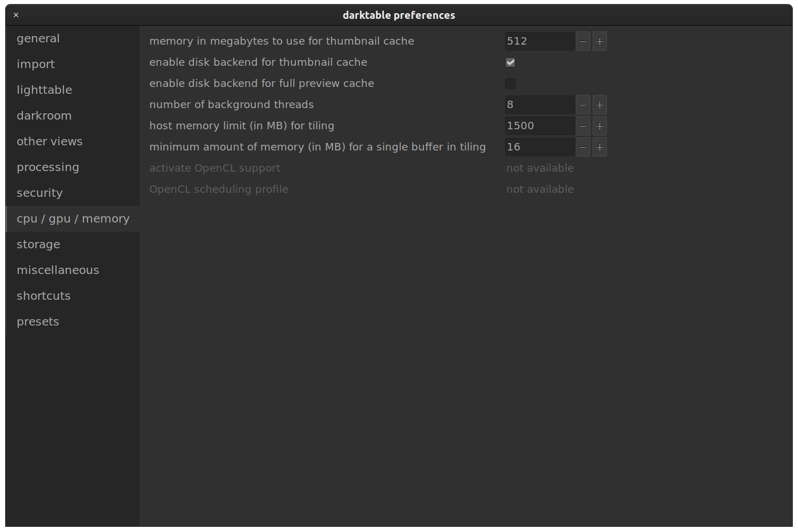798x532 pixels.
Task: Go to miscellaneous preferences
Action: [x=73, y=270]
